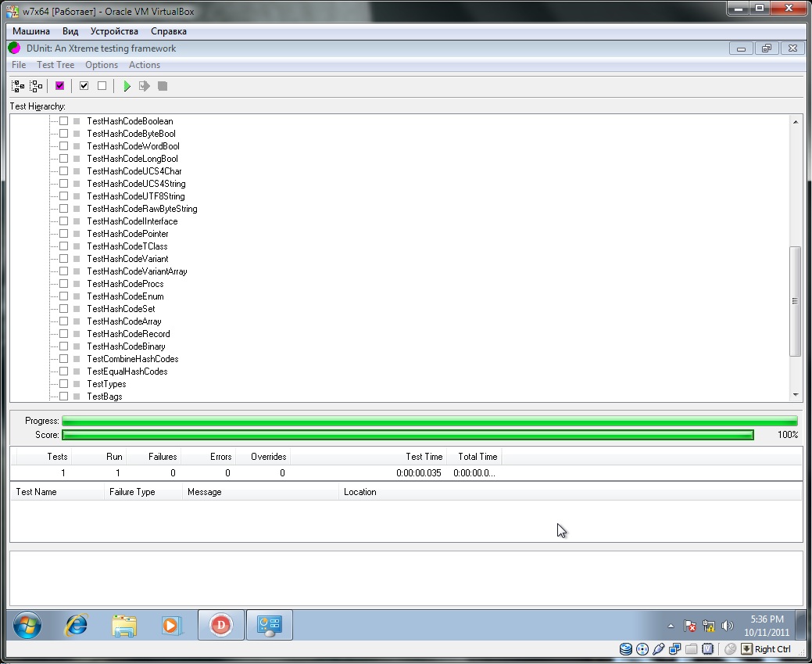Viewport: 812px width, 664px height.
Task: Switch to the red D application on taskbar
Action: tap(221, 625)
